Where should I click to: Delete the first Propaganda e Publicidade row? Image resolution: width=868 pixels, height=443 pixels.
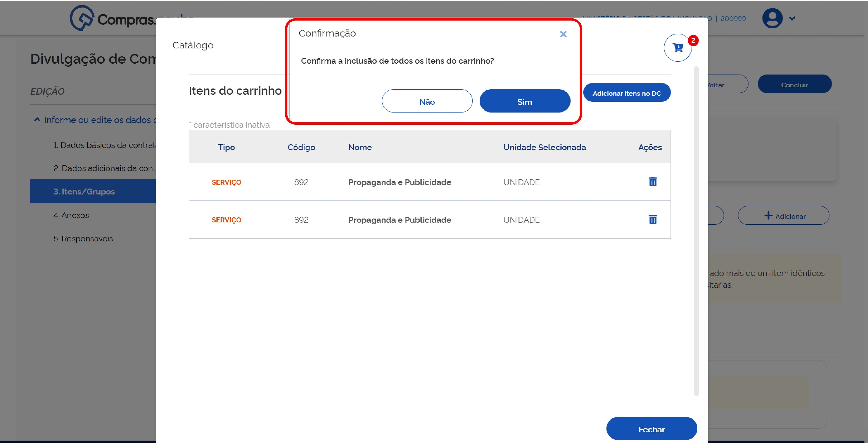tap(653, 182)
